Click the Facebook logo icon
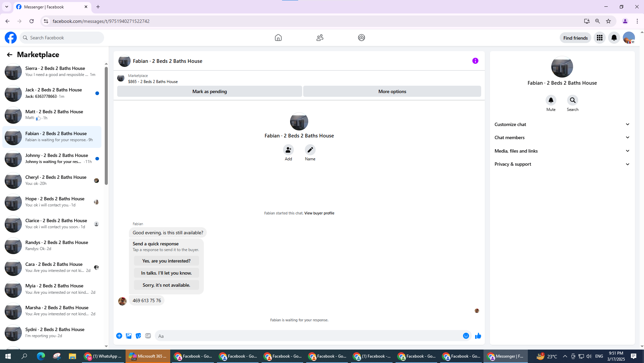 (11, 38)
